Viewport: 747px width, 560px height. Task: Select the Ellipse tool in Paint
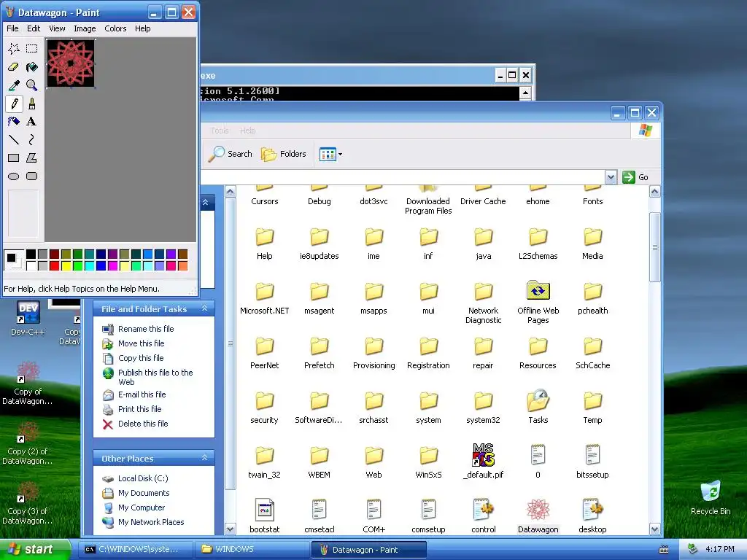tap(14, 176)
